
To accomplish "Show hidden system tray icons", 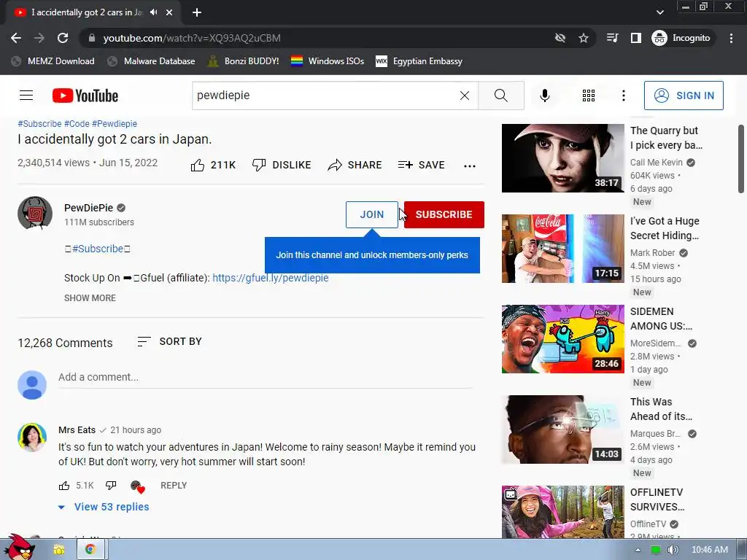I will 638,550.
